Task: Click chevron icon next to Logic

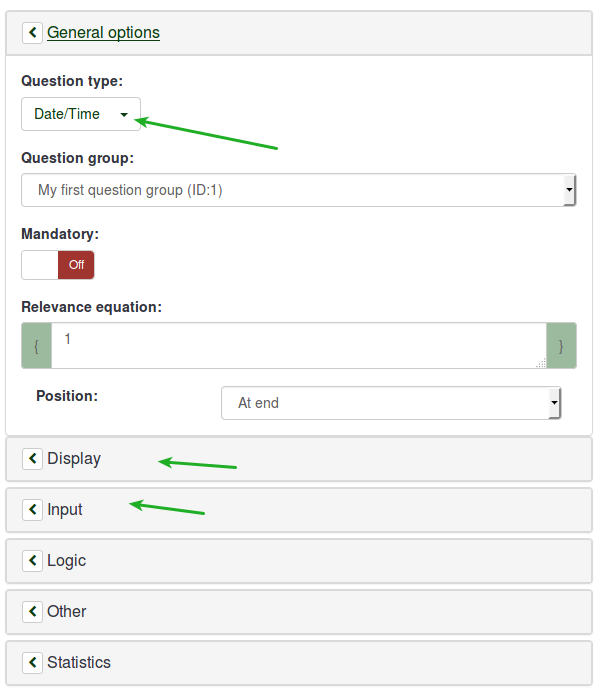Action: [32, 560]
